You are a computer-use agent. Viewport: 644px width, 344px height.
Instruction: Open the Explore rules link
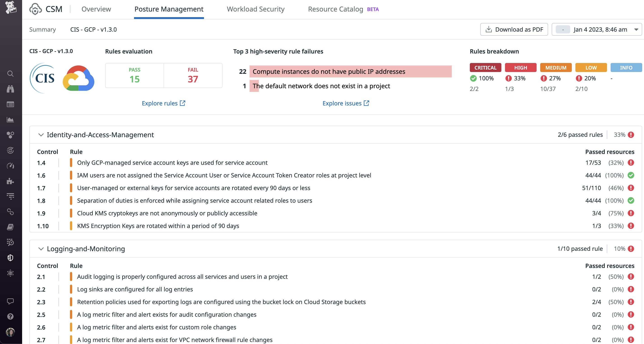click(164, 103)
